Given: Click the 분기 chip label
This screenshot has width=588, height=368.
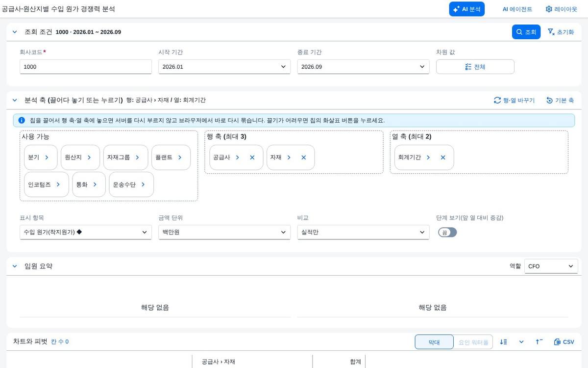Looking at the screenshot, I should (x=34, y=158).
